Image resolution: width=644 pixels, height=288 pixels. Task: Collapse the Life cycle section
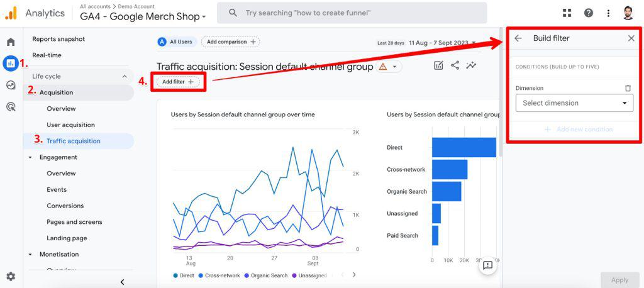[125, 77]
